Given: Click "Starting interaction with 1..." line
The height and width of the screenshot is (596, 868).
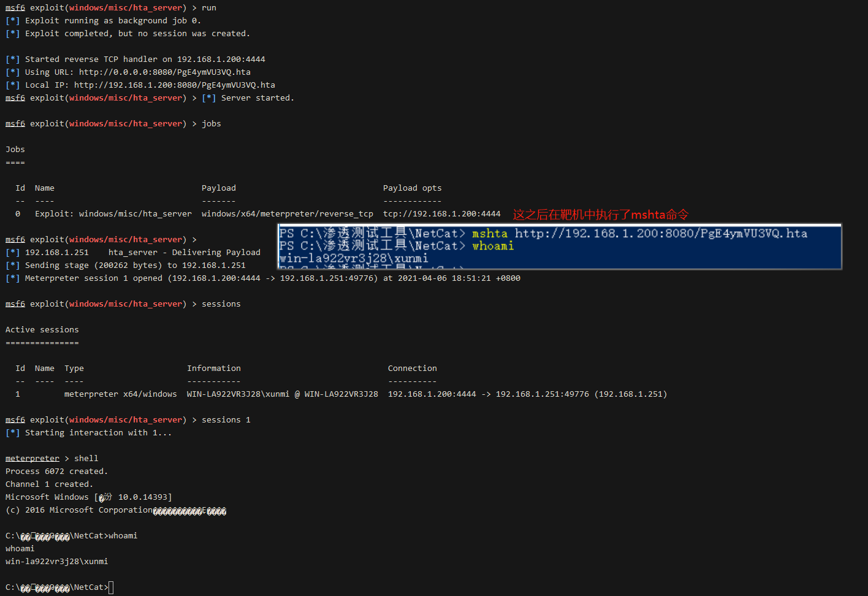Looking at the screenshot, I should coord(99,433).
